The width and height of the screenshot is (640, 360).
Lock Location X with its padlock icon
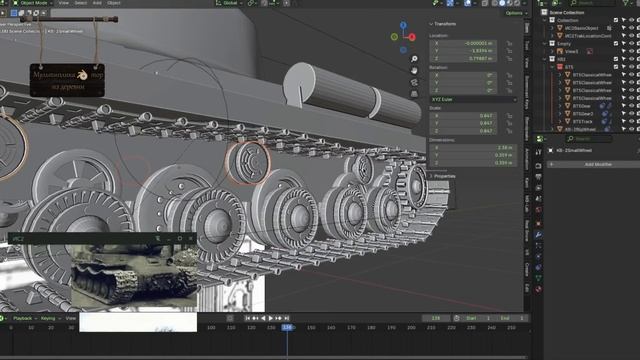pyautogui.click(x=509, y=43)
